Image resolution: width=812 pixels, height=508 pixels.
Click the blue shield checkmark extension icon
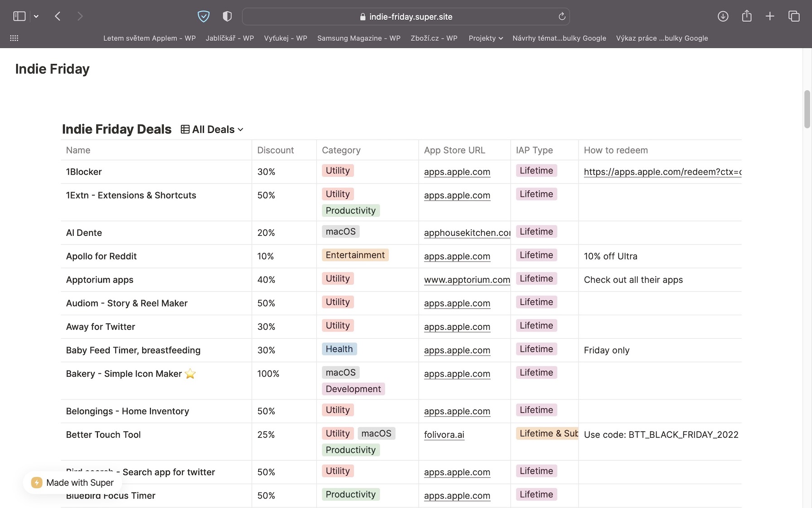click(203, 16)
